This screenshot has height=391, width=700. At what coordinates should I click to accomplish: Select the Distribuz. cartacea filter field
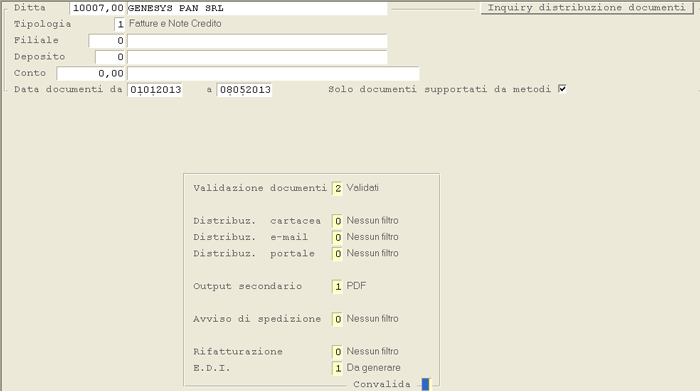(x=338, y=221)
